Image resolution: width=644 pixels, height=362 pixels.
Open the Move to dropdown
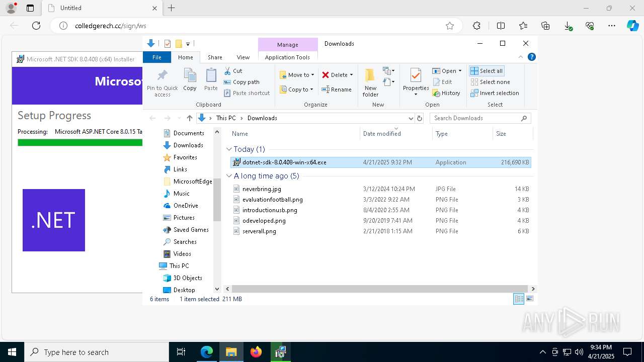point(297,75)
